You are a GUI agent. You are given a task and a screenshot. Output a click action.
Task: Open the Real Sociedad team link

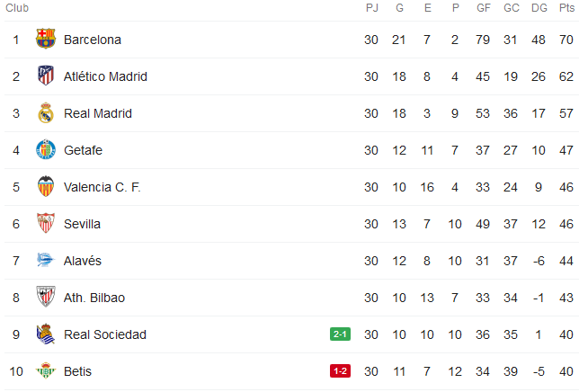pos(105,334)
